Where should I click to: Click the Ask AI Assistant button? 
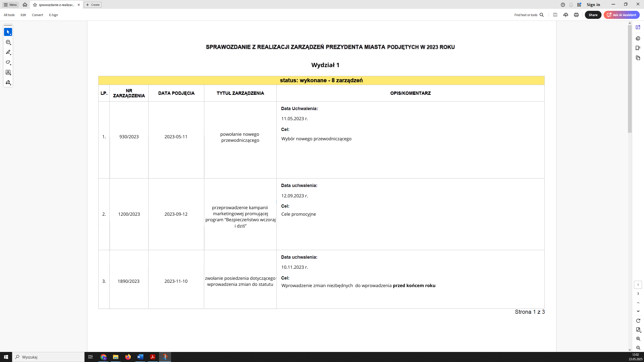(622, 15)
